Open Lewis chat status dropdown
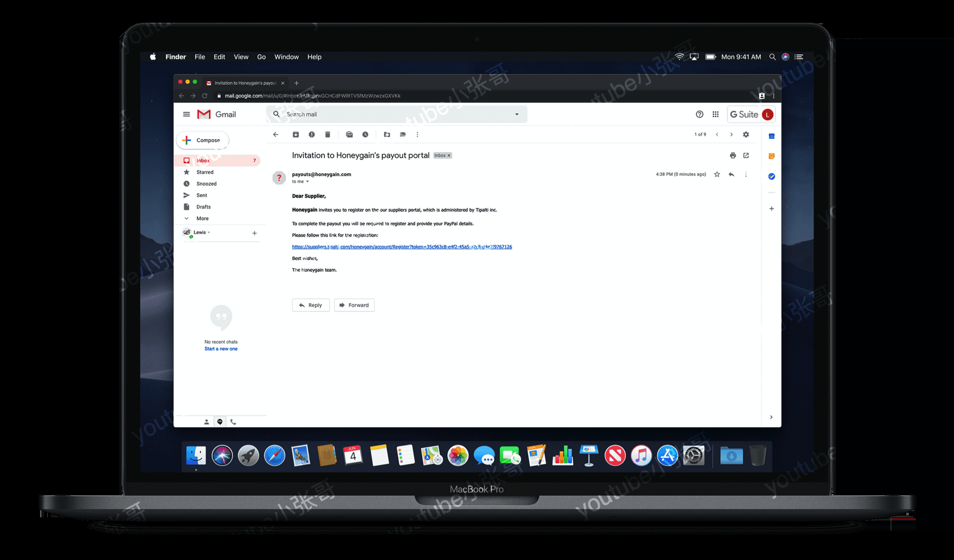Image resolution: width=954 pixels, height=560 pixels. [x=209, y=232]
